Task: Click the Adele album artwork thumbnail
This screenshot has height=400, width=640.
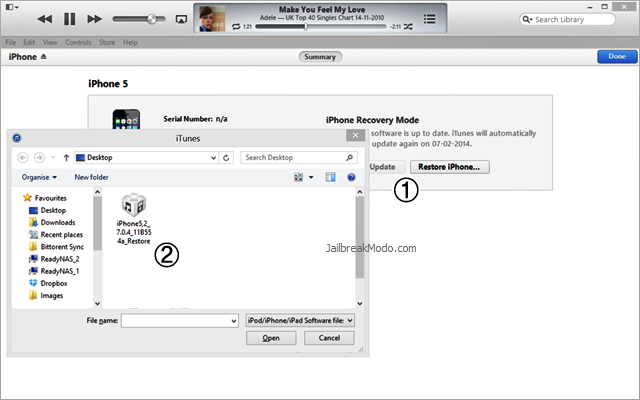Action: 212,19
